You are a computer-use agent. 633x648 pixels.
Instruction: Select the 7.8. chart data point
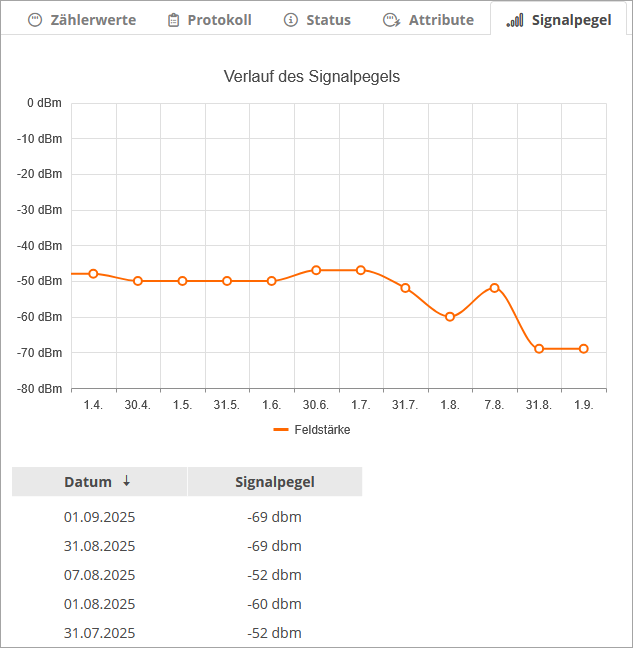(494, 288)
